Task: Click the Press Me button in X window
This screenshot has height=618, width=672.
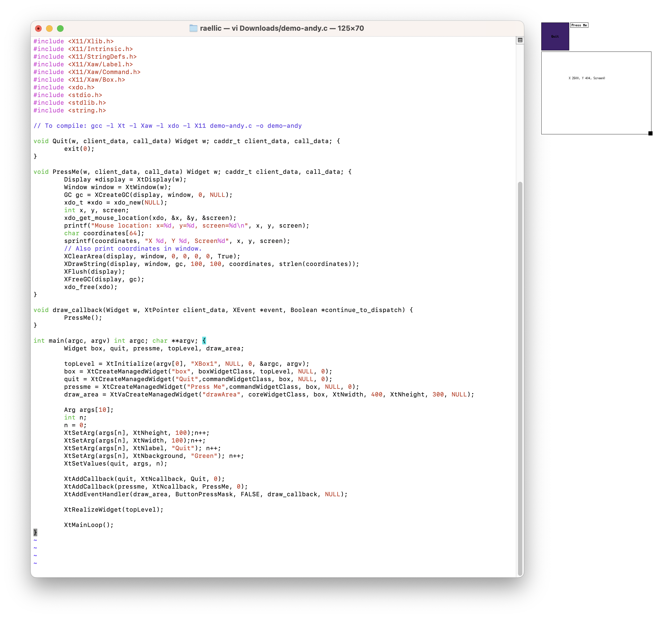Action: pos(579,25)
